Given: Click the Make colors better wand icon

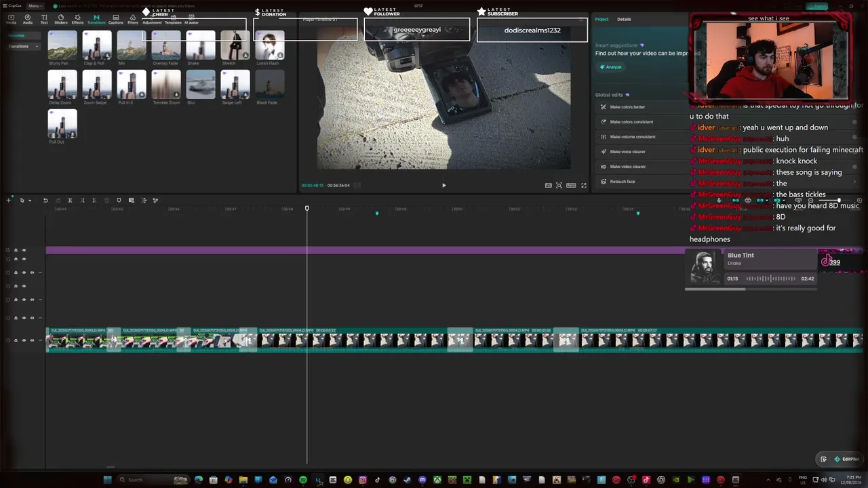Looking at the screenshot, I should click(x=604, y=107).
